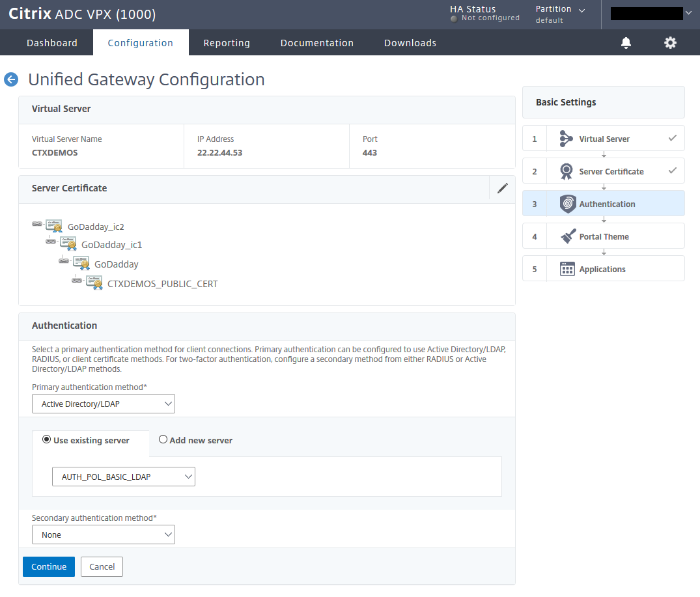This screenshot has height=597, width=700.
Task: Go to step 4 Portal Theme
Action: pyautogui.click(x=604, y=236)
